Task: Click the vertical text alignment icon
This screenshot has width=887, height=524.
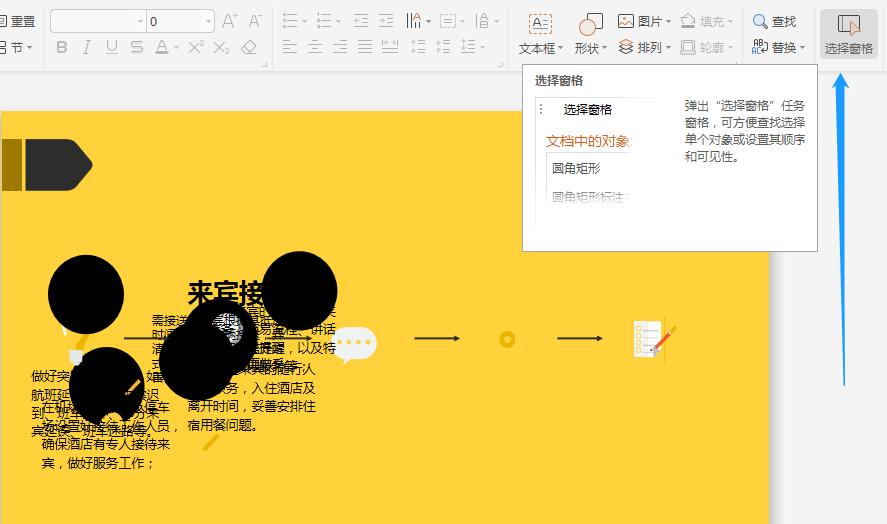Action: tap(482, 22)
